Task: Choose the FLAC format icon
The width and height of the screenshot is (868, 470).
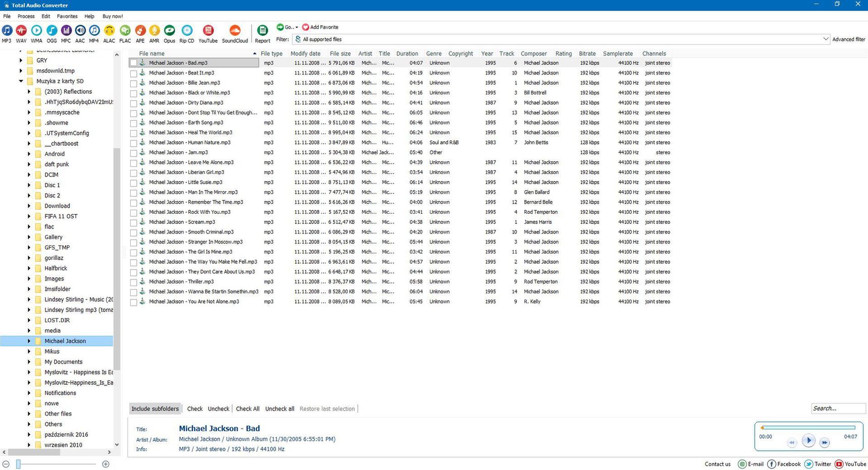Action: pos(125,31)
